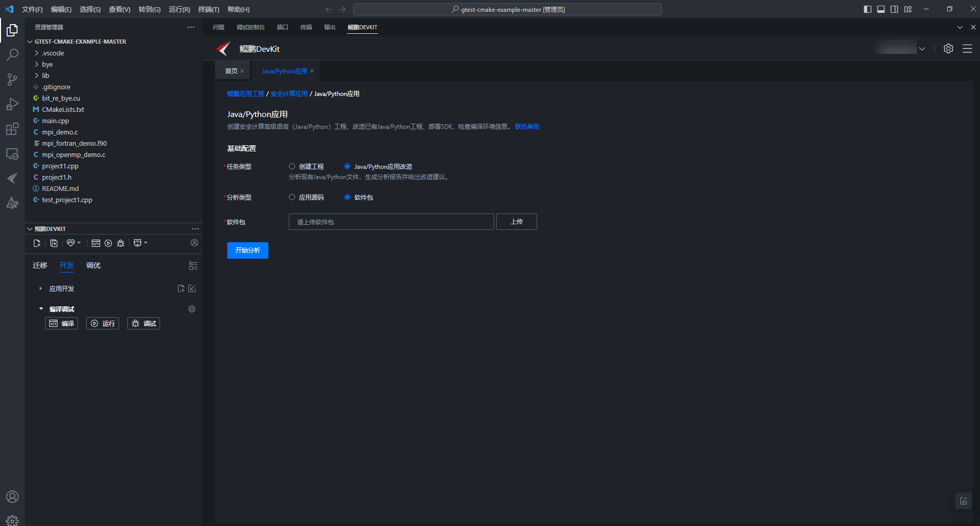Click the monitor tuning icon in DevKit toolbar
The width and height of the screenshot is (980, 526).
point(138,243)
